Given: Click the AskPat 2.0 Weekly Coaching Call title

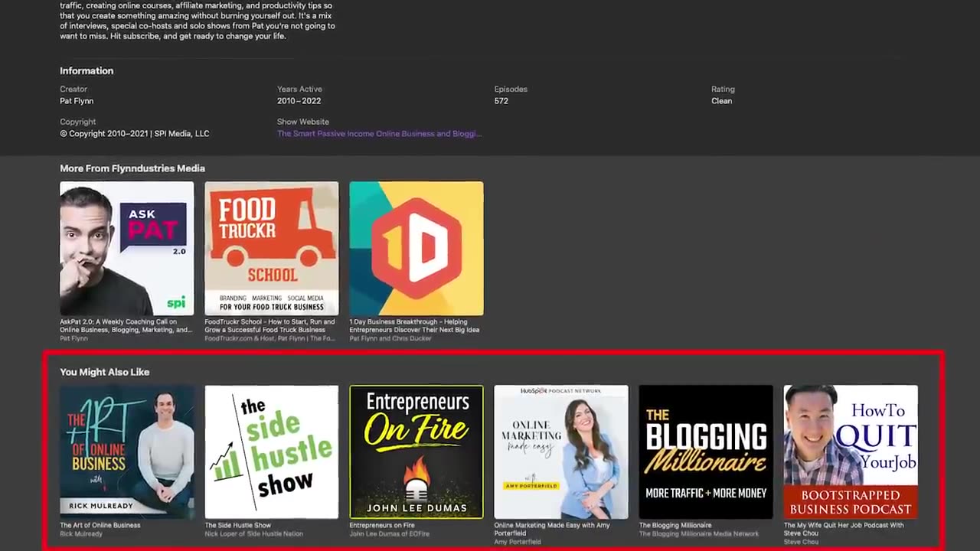Looking at the screenshot, I should pos(126,326).
